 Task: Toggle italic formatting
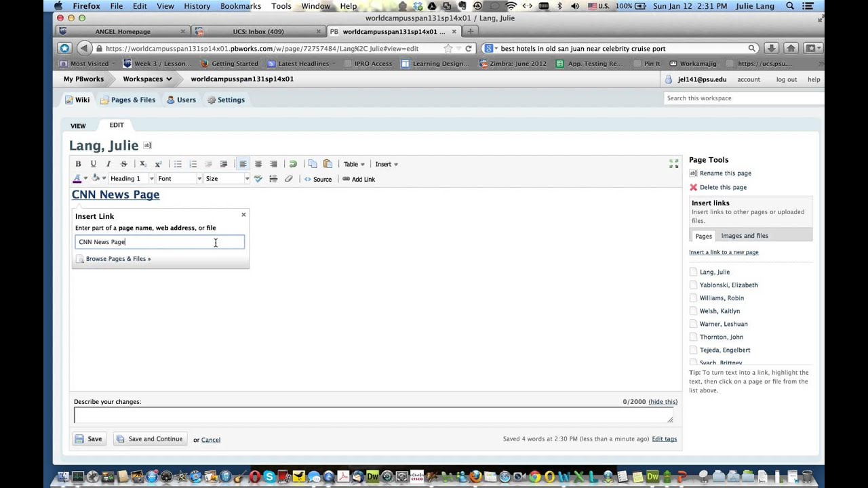click(108, 164)
